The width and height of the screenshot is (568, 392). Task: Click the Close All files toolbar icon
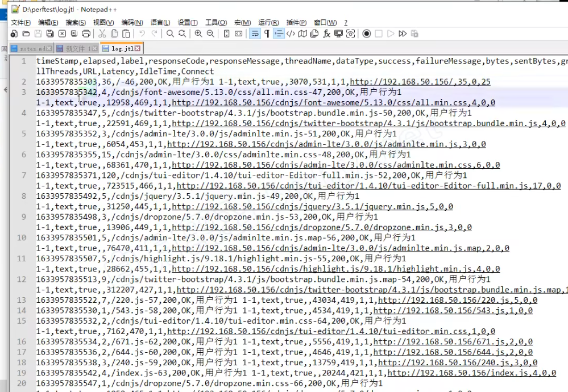click(x=74, y=34)
